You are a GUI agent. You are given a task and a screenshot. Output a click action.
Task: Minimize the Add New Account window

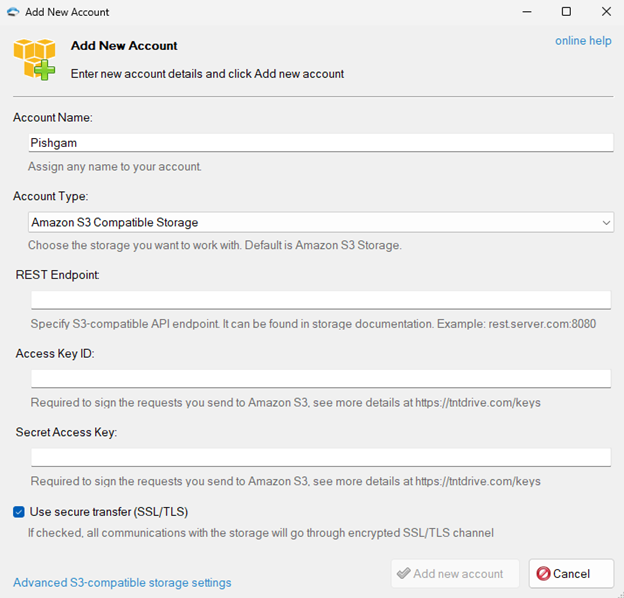point(527,12)
